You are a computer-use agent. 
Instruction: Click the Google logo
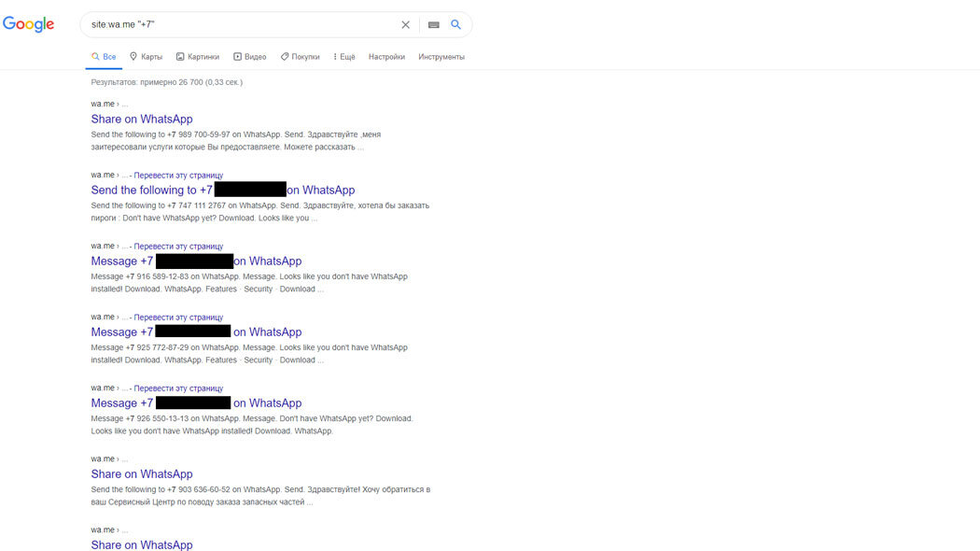pyautogui.click(x=28, y=24)
